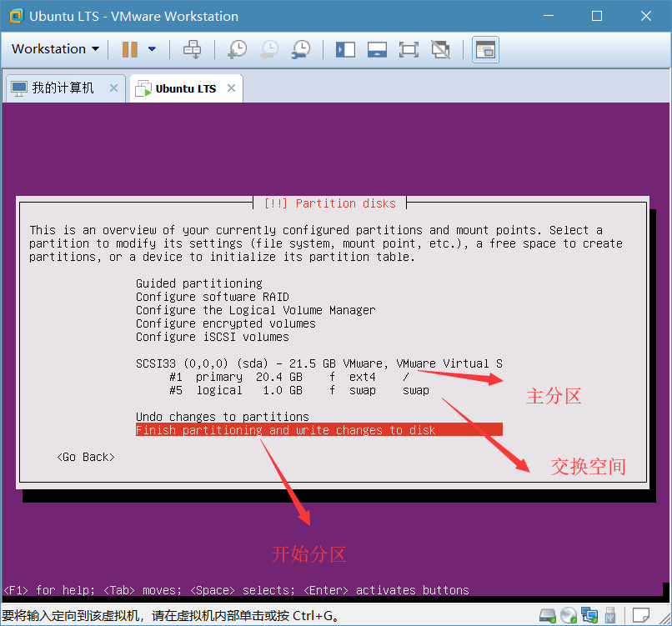The width and height of the screenshot is (672, 626).
Task: Toggle the library sidebar view icon
Action: pyautogui.click(x=345, y=49)
